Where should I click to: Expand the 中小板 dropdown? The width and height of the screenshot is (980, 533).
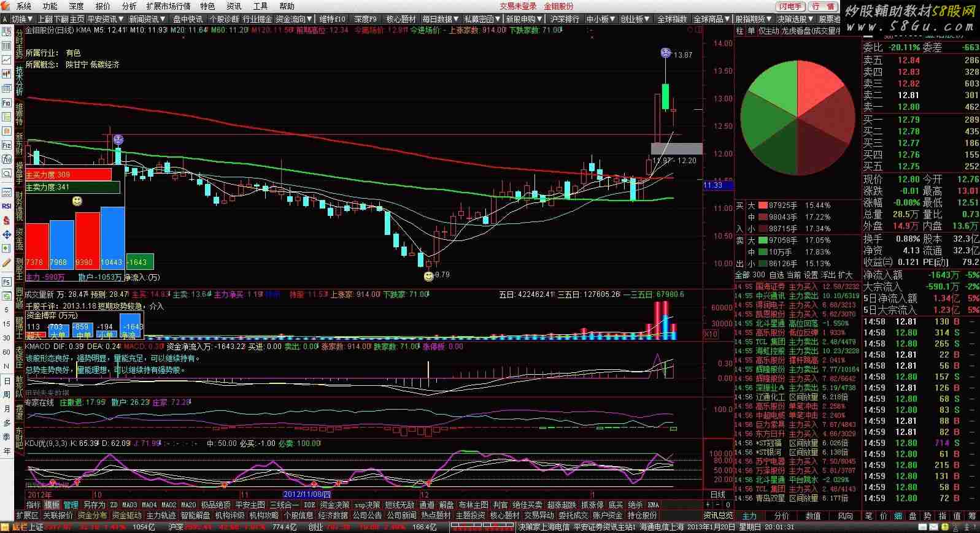tap(601, 19)
